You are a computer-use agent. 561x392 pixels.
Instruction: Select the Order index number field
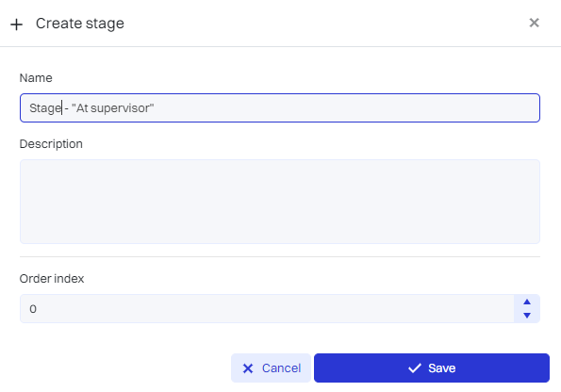click(267, 309)
